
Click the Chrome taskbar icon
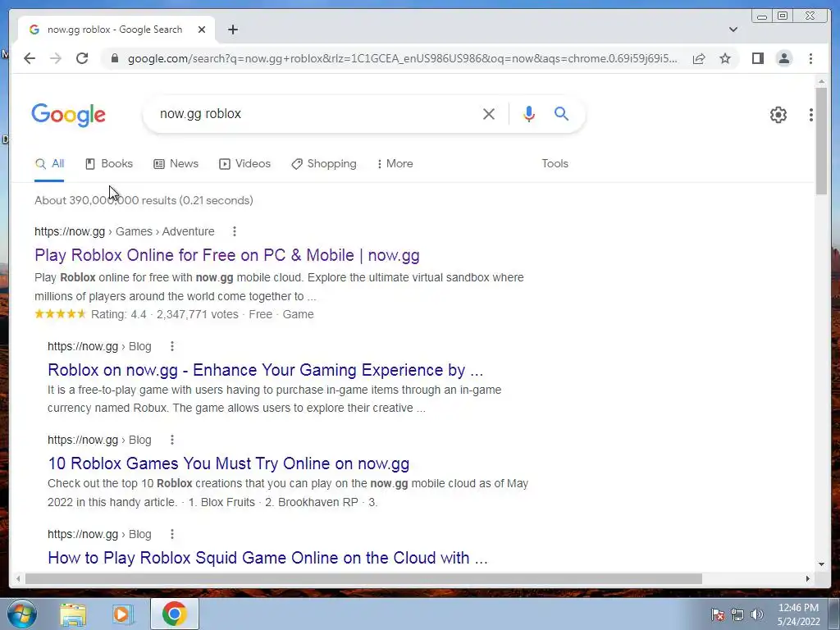coord(174,614)
